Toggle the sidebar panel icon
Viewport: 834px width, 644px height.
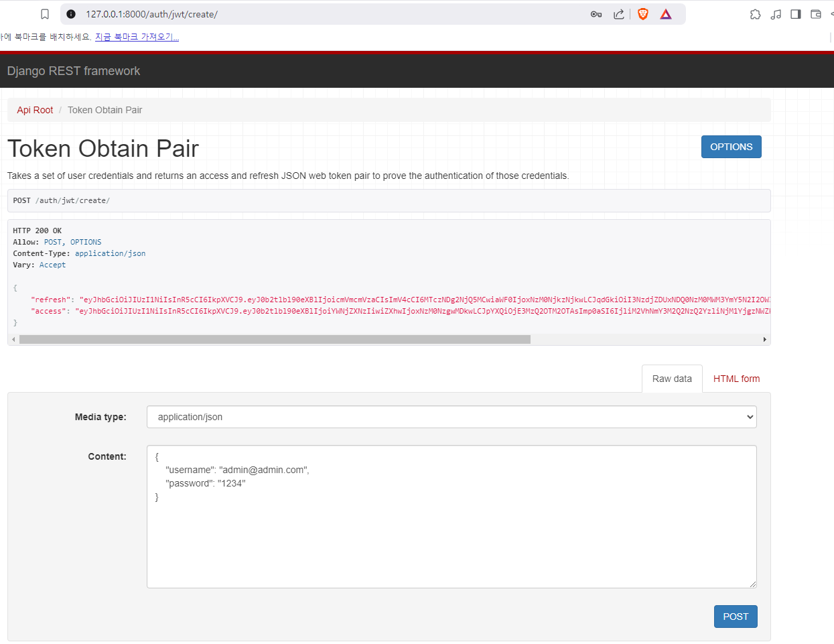[796, 14]
